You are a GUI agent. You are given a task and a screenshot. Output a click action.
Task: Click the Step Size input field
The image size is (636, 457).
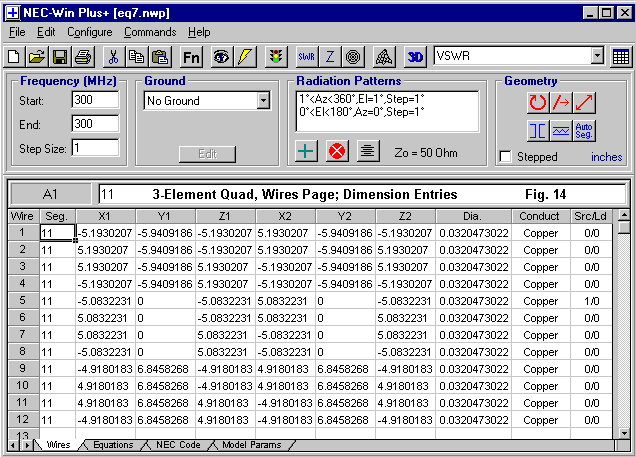coord(96,147)
